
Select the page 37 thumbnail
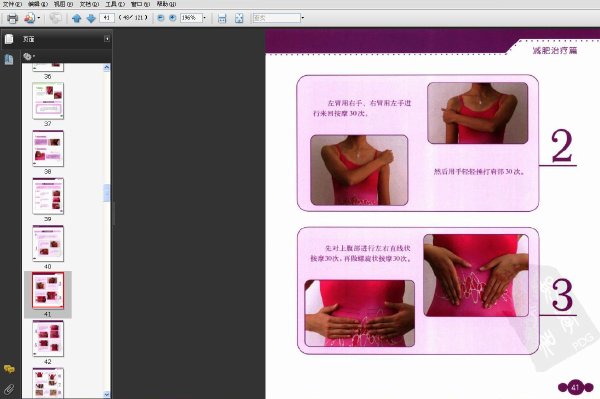(x=48, y=101)
